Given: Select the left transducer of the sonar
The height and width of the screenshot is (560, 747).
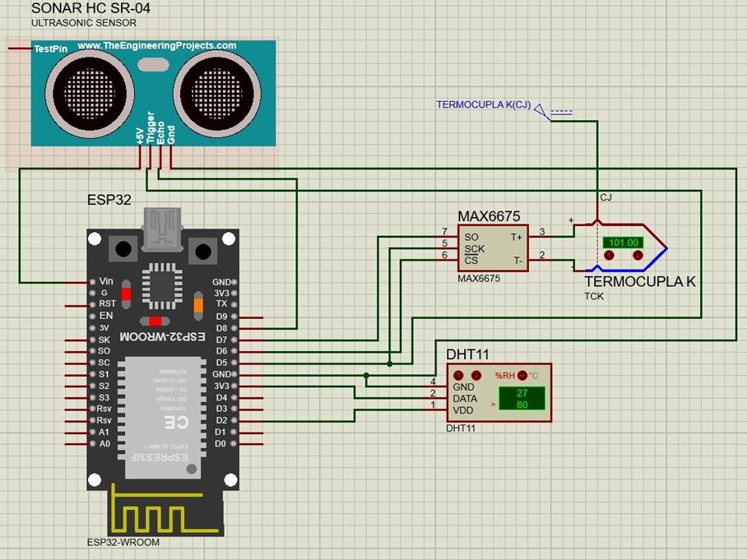Looking at the screenshot, I should (90, 93).
